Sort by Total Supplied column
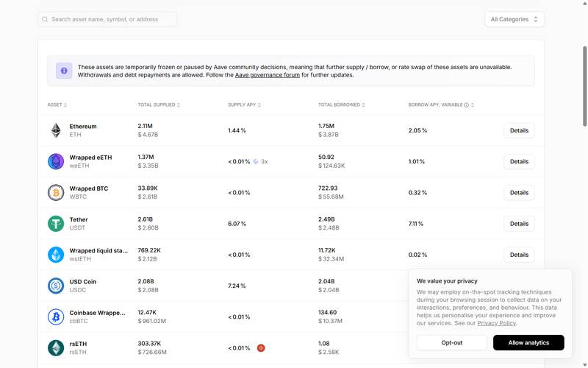This screenshot has width=588, height=368. tap(159, 105)
